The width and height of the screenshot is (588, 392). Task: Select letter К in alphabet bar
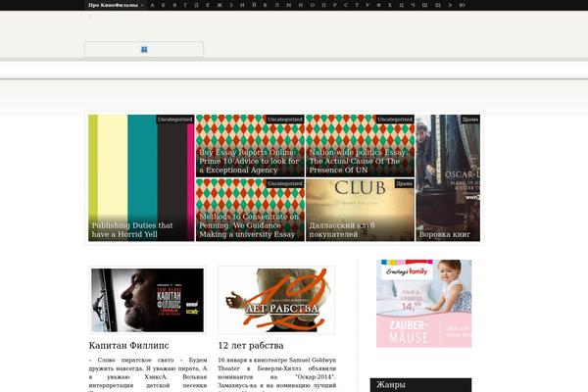266,5
